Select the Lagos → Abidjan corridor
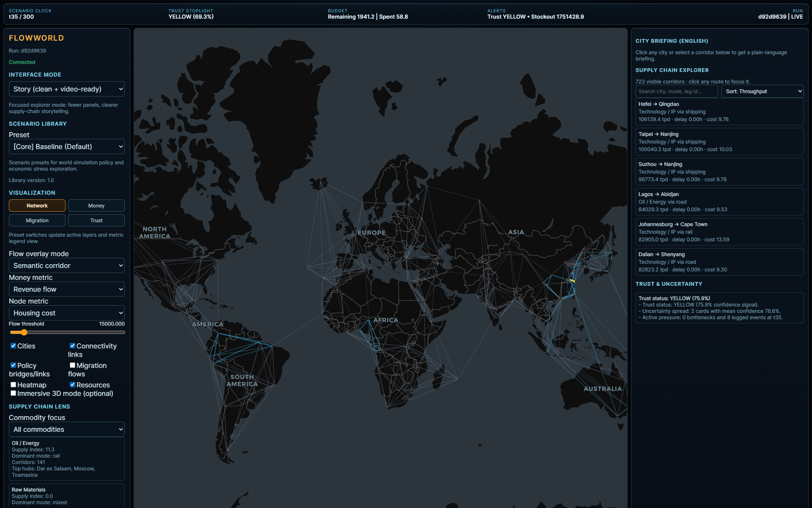 tap(719, 202)
